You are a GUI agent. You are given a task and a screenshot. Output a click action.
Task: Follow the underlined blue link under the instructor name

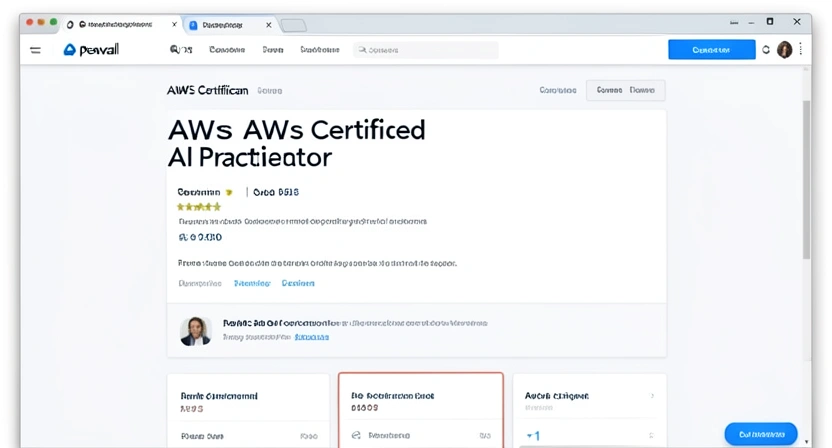[311, 337]
